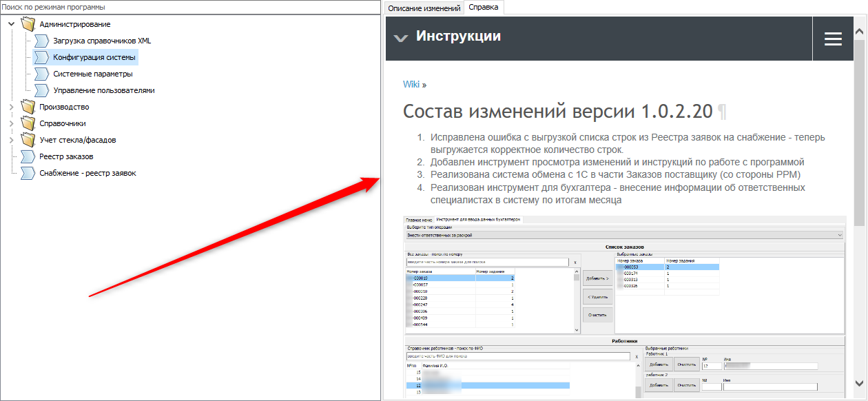Select the Справка tab
The image size is (868, 401).
point(484,8)
